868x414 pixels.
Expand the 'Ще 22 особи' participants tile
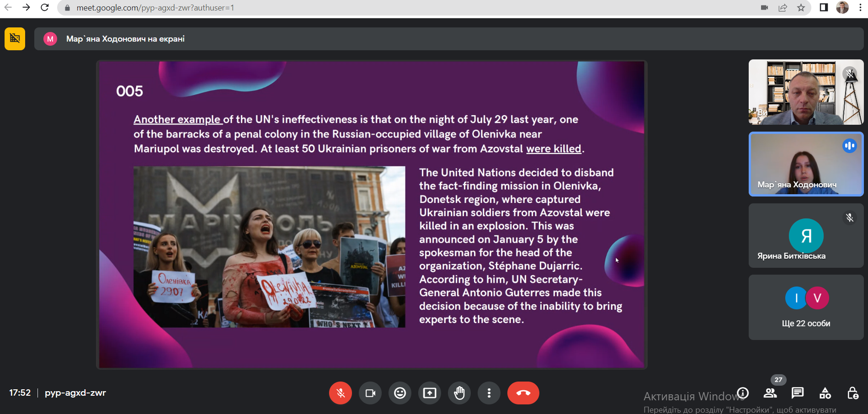coord(806,307)
